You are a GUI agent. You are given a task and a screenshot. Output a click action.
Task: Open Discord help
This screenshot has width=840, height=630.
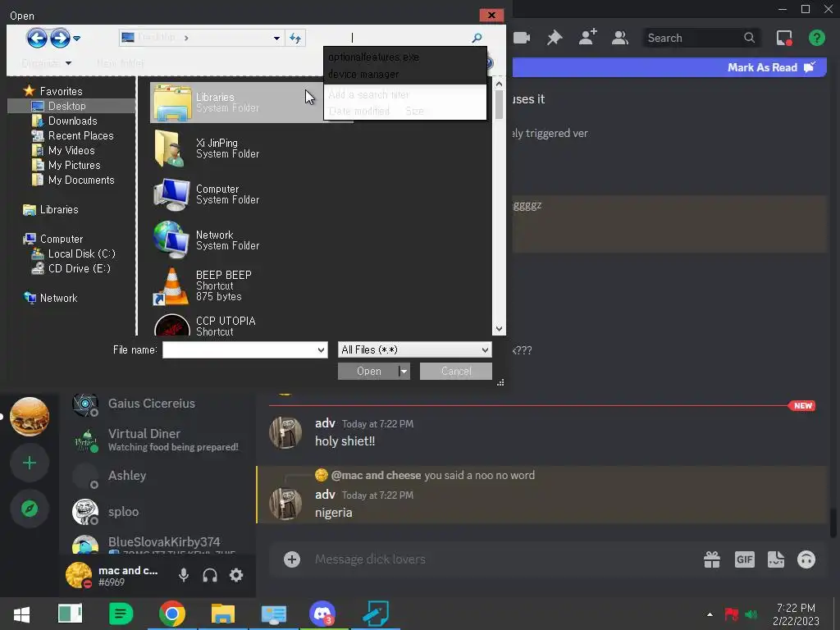point(816,38)
